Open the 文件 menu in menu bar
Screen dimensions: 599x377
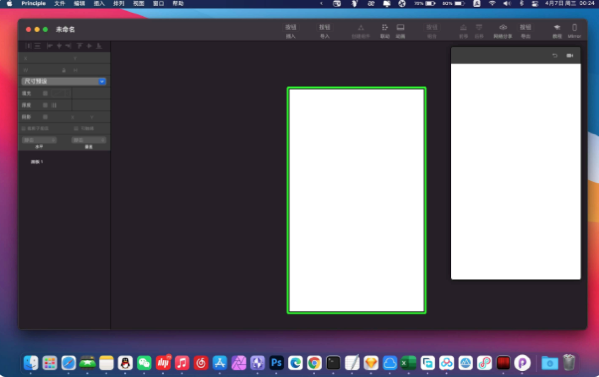60,3
